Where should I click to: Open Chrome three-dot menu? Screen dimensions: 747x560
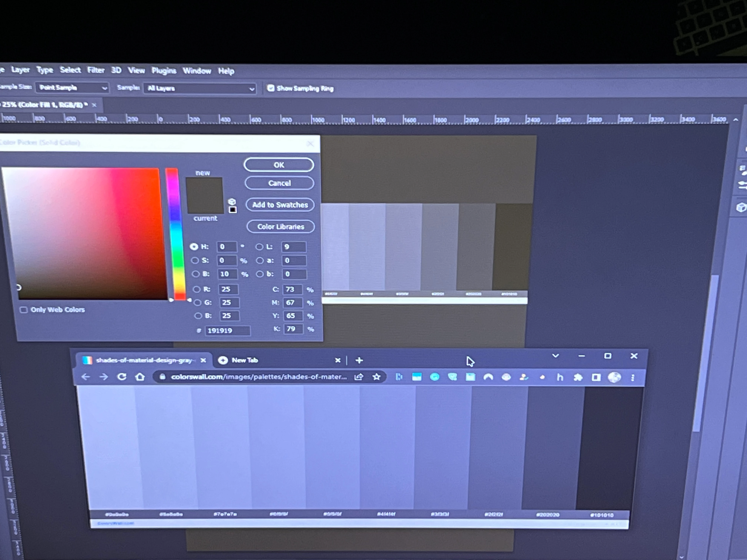click(633, 377)
